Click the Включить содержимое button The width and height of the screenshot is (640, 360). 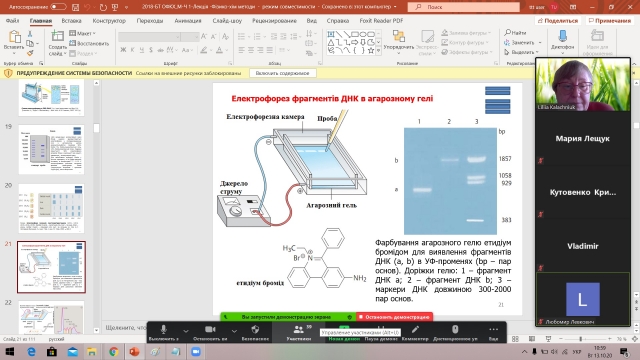click(282, 73)
